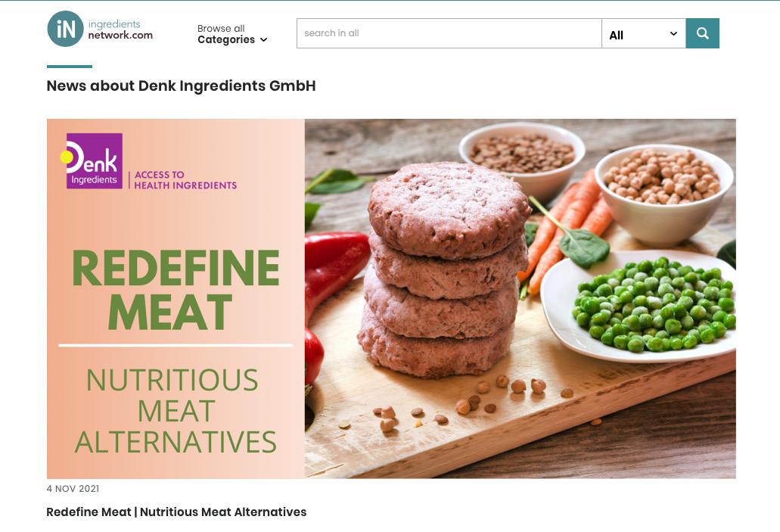Image resolution: width=780 pixels, height=532 pixels.
Task: Click the 4 NOV 2021 date label
Action: (x=73, y=489)
